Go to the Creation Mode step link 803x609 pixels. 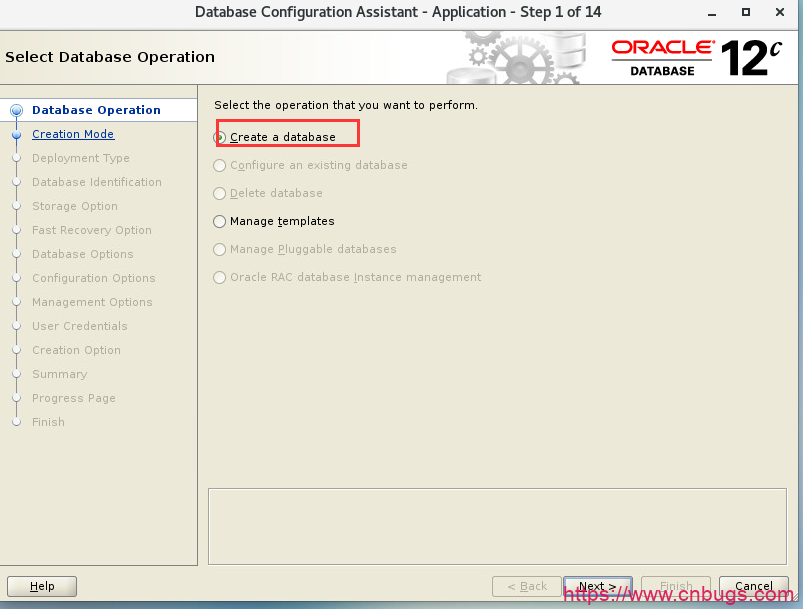[x=73, y=134]
